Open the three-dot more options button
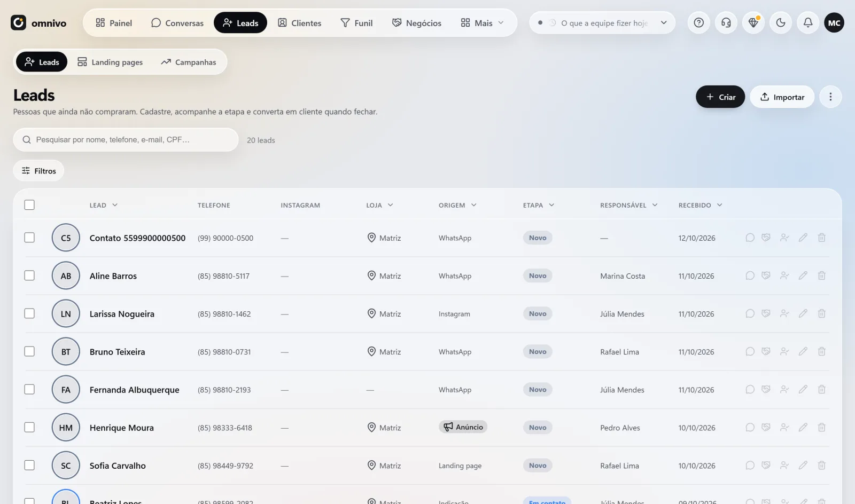Viewport: 855px width, 504px height. (x=830, y=97)
